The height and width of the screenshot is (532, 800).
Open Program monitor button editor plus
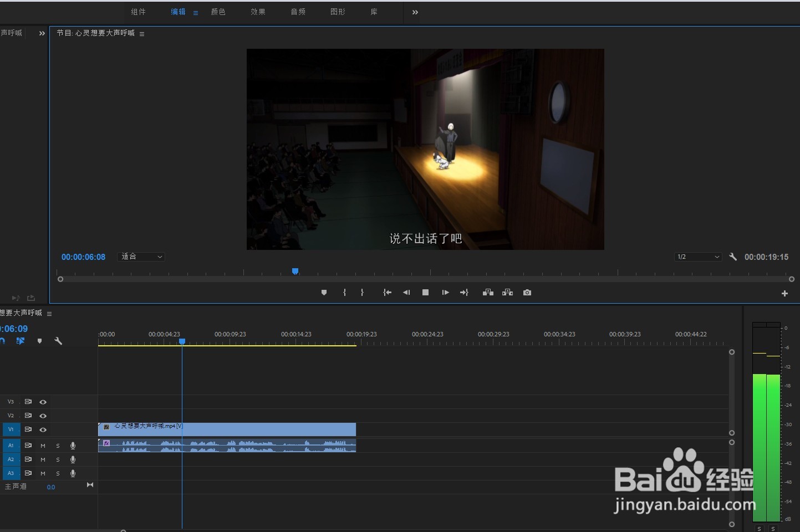[x=784, y=294]
